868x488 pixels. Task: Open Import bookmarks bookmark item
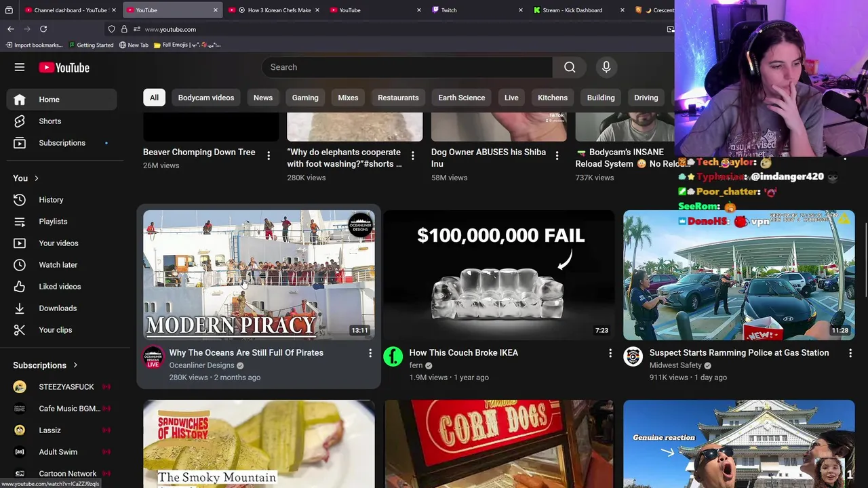pyautogui.click(x=35, y=45)
